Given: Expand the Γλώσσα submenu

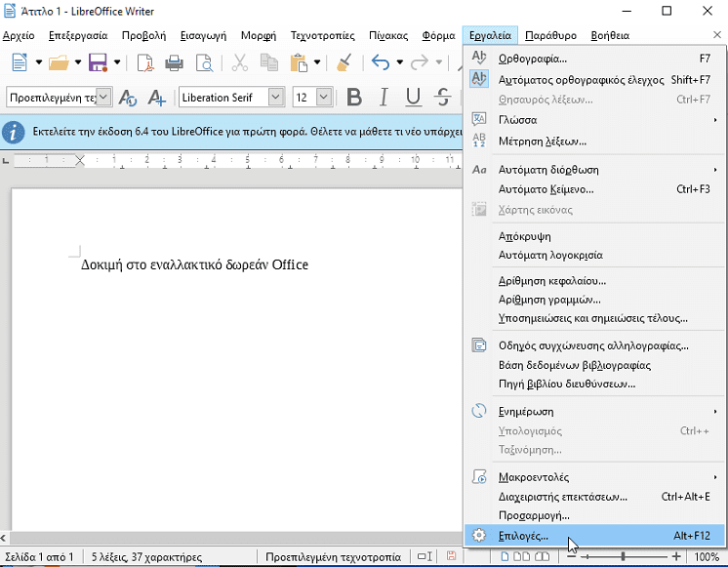Looking at the screenshot, I should 594,120.
